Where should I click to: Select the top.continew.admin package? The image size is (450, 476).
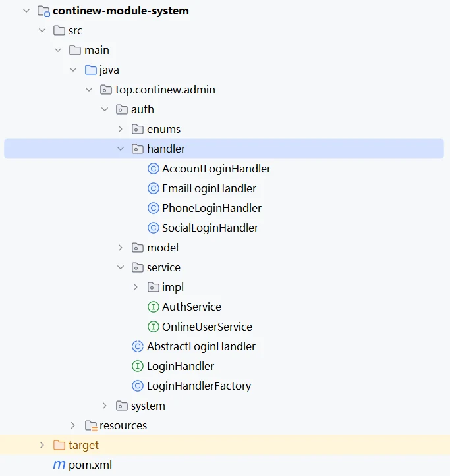coord(165,90)
